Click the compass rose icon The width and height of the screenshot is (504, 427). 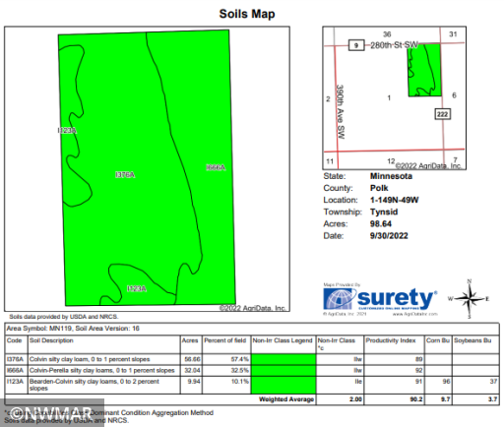point(470,299)
